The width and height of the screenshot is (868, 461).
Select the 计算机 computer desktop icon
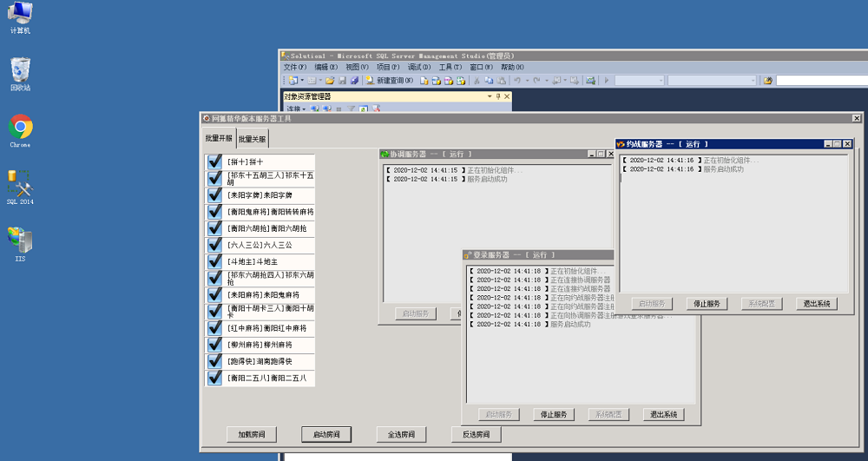click(20, 15)
